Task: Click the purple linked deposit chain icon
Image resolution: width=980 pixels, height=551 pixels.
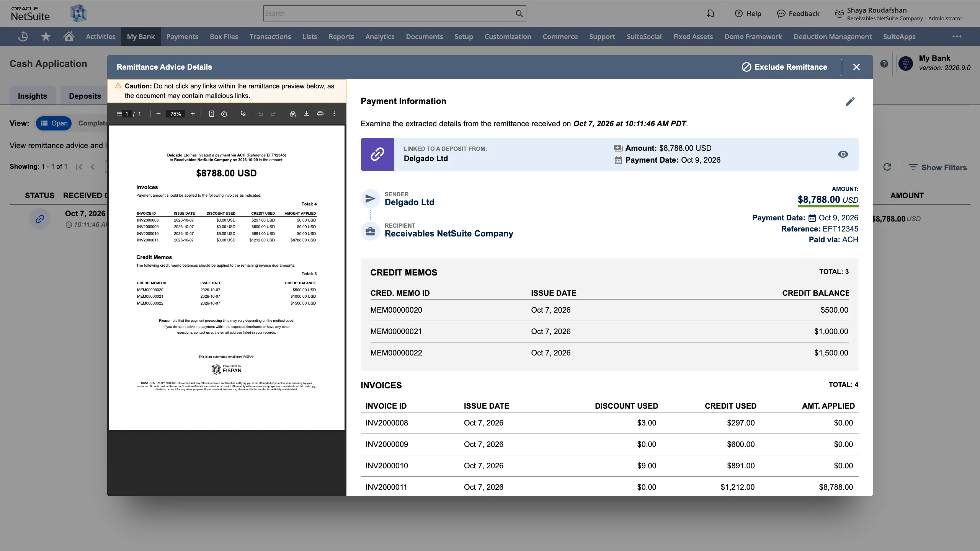Action: click(377, 154)
